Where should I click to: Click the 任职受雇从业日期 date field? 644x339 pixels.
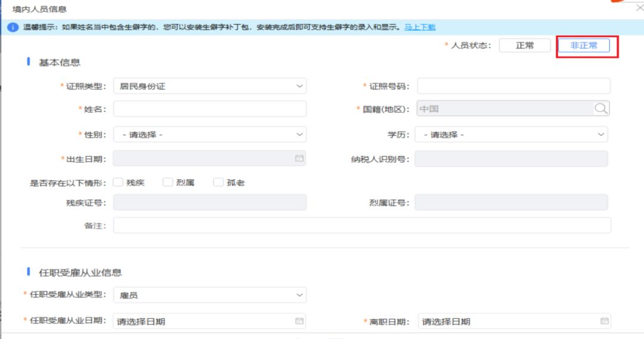click(210, 321)
